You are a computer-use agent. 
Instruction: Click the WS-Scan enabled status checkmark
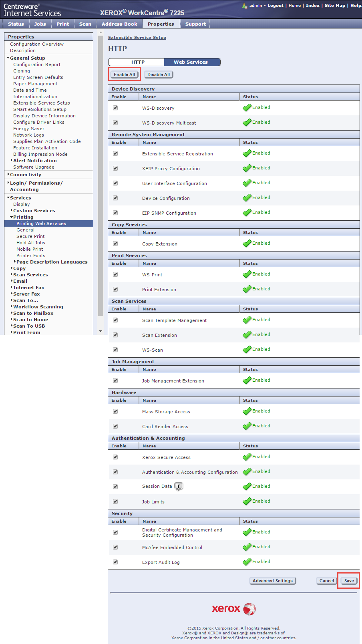coord(247,350)
